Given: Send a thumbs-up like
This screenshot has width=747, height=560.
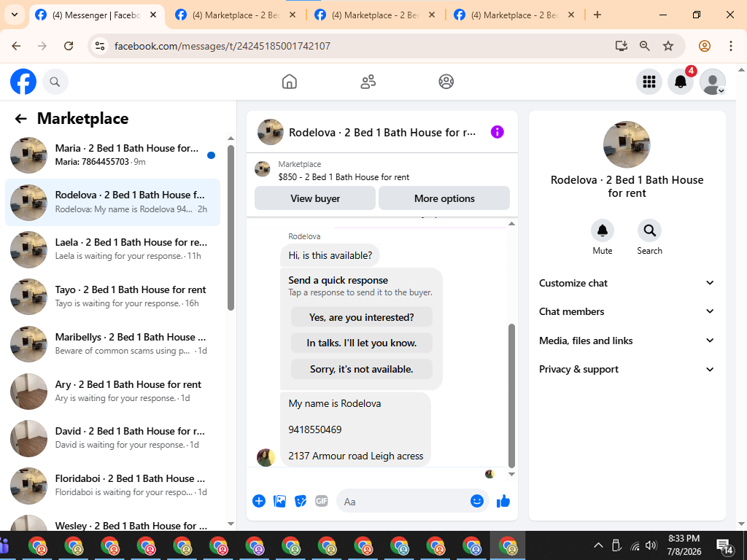Looking at the screenshot, I should [x=503, y=501].
